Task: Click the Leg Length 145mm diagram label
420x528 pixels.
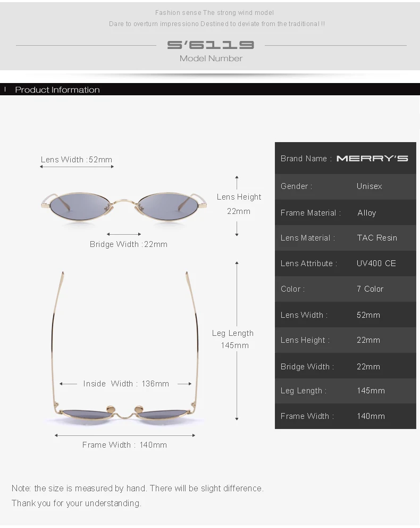Action: 233,339
